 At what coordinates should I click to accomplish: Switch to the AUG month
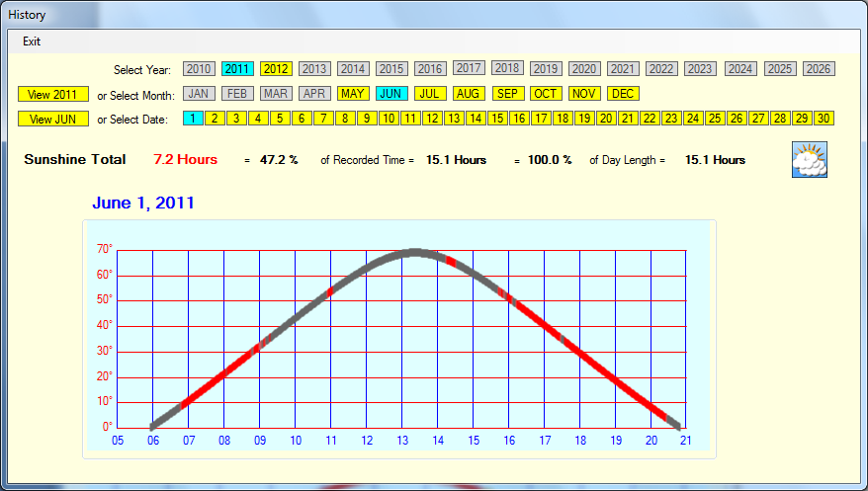coord(469,94)
